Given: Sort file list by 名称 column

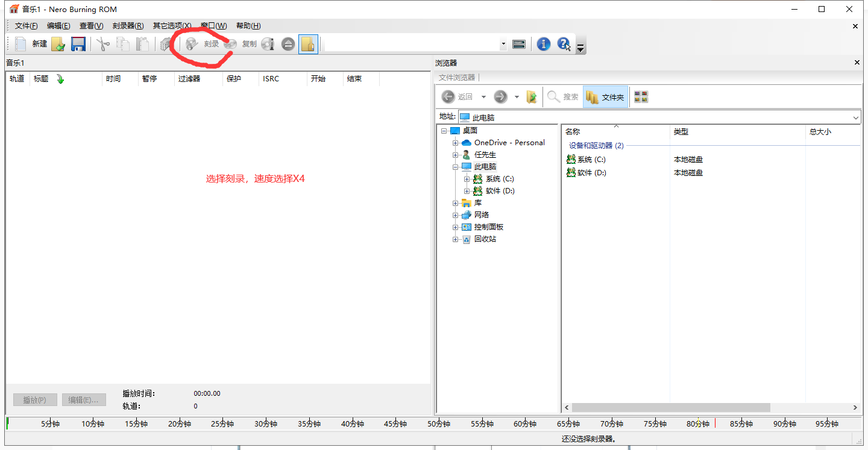Looking at the screenshot, I should (615, 132).
